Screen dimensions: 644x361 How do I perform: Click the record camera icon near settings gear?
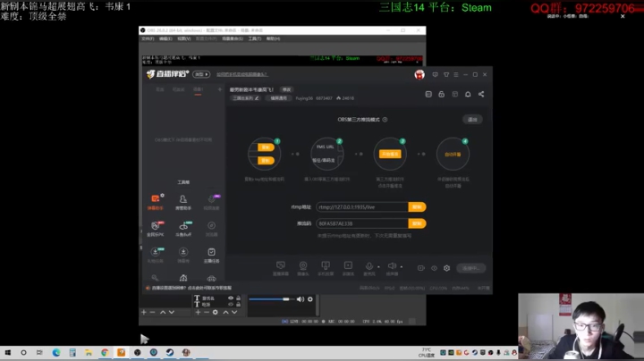pyautogui.click(x=421, y=268)
